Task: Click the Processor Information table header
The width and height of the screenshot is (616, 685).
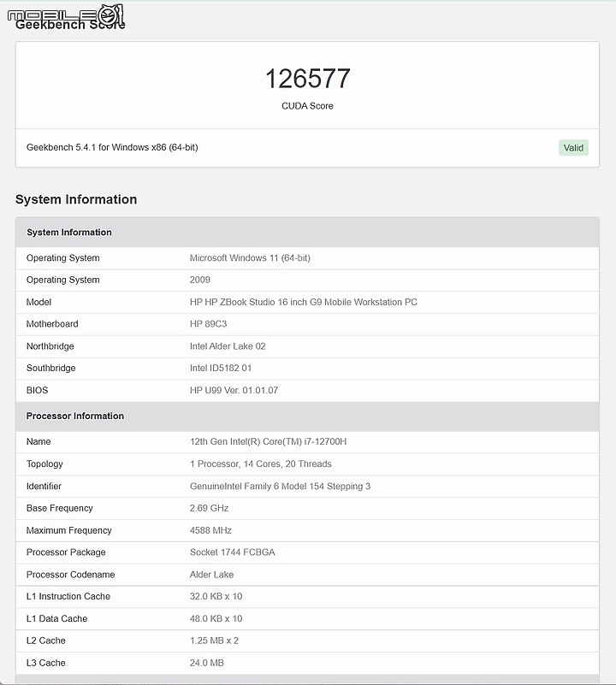Action: click(x=307, y=416)
